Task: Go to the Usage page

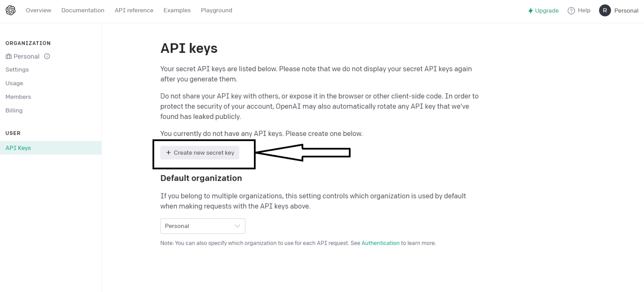Action: [14, 83]
